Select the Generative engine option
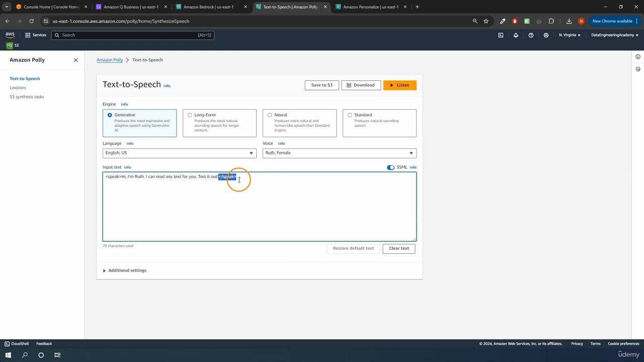This screenshot has width=644, height=362. coord(139,123)
